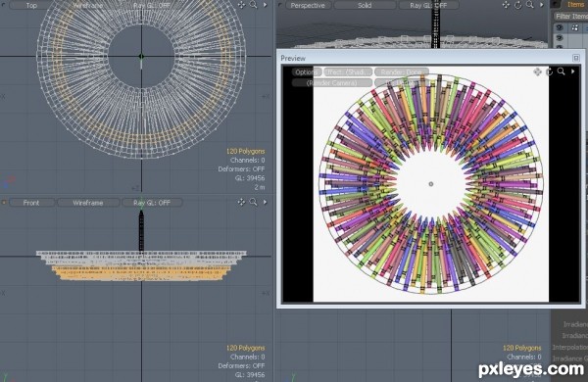Pan the Front viewport using the move icon
This screenshot has height=382, width=588.
click(241, 202)
